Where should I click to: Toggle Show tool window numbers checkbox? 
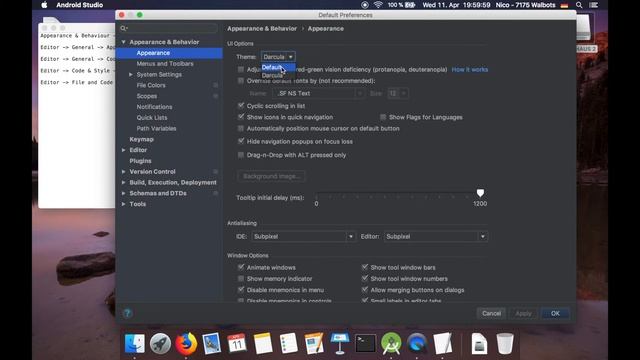tap(364, 279)
